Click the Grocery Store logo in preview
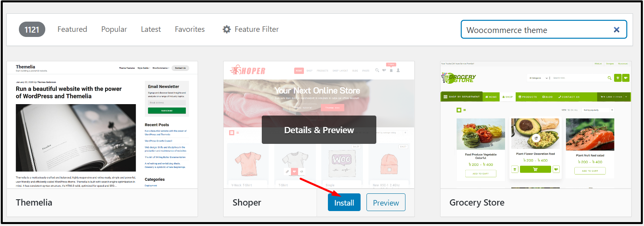 (x=459, y=78)
